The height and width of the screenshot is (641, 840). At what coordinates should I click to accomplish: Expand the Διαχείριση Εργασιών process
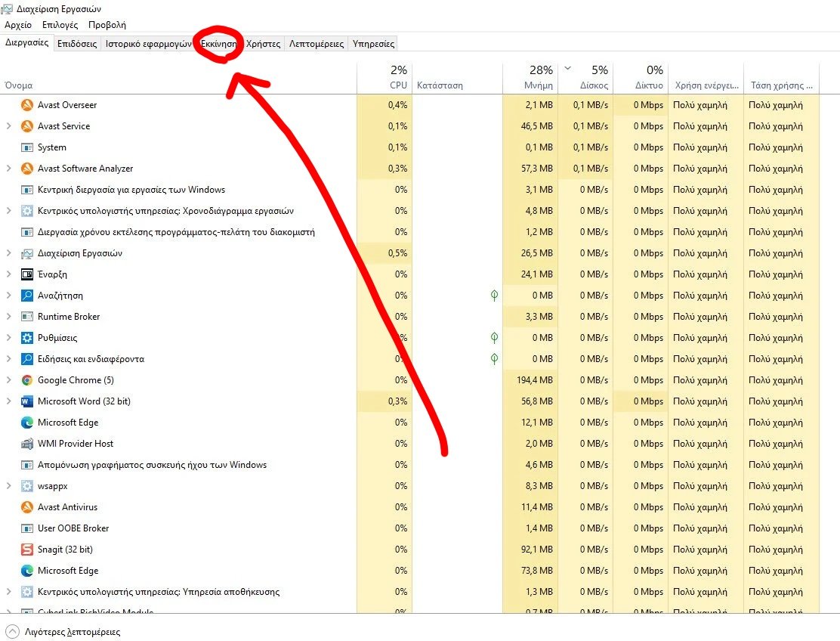pyautogui.click(x=8, y=253)
